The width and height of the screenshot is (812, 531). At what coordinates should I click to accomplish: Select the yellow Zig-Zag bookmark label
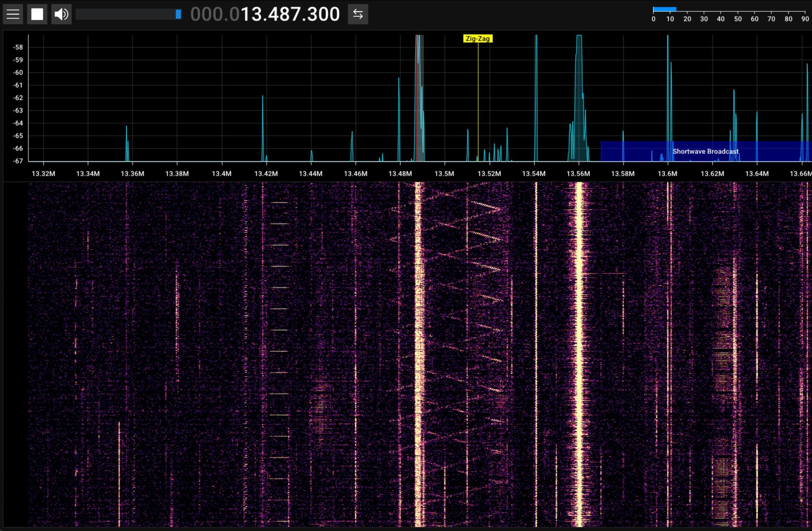(x=478, y=39)
